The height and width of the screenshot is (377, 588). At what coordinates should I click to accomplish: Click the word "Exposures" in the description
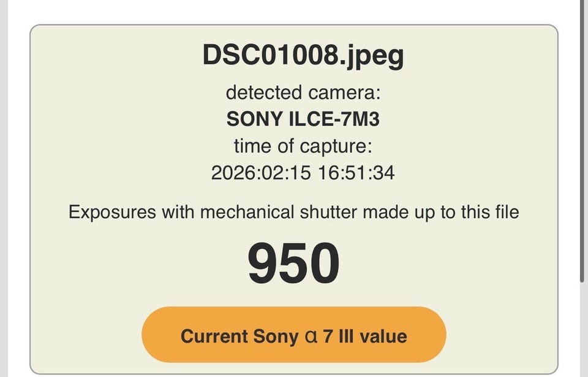[x=112, y=212]
